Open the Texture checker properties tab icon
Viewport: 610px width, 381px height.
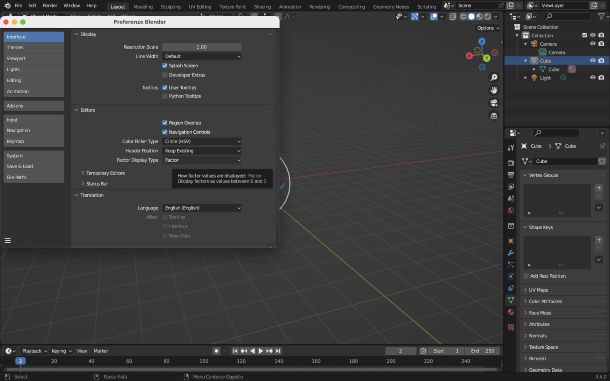coord(511,327)
